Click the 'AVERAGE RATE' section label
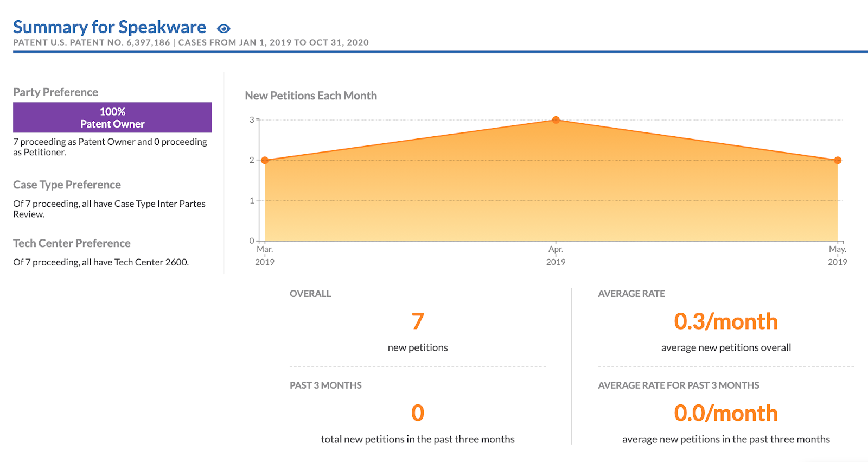The width and height of the screenshot is (868, 462). [x=631, y=294]
